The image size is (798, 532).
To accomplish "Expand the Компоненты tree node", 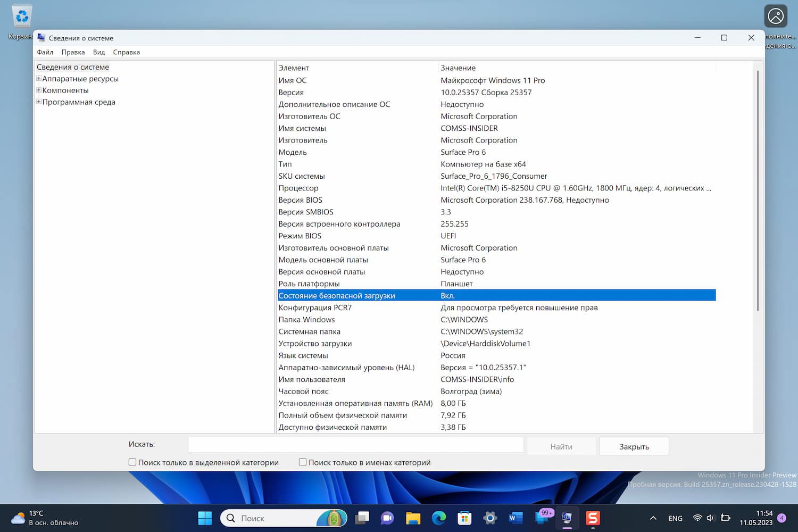I will tap(39, 90).
